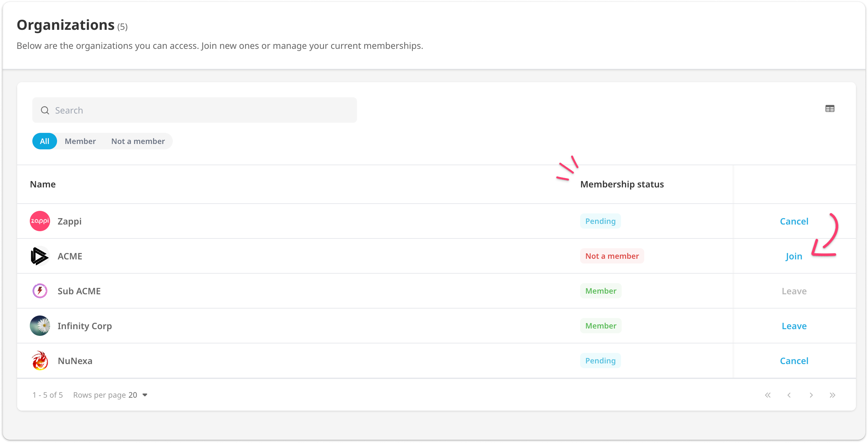
Task: Click the NuNexa organization name
Action: (75, 361)
